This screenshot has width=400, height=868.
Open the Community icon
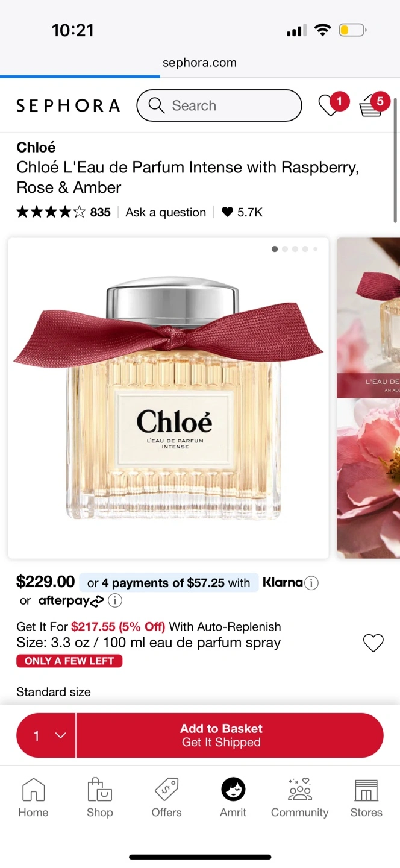coord(299,790)
